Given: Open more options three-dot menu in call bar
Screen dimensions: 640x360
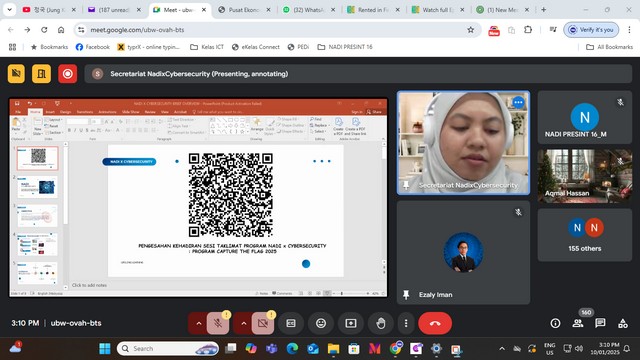Looking at the screenshot, I should pos(406,323).
